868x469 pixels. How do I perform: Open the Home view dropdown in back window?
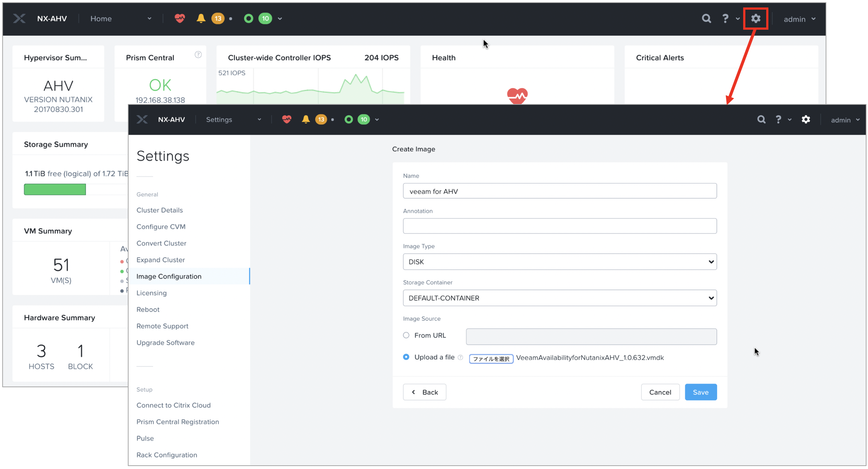pos(121,19)
